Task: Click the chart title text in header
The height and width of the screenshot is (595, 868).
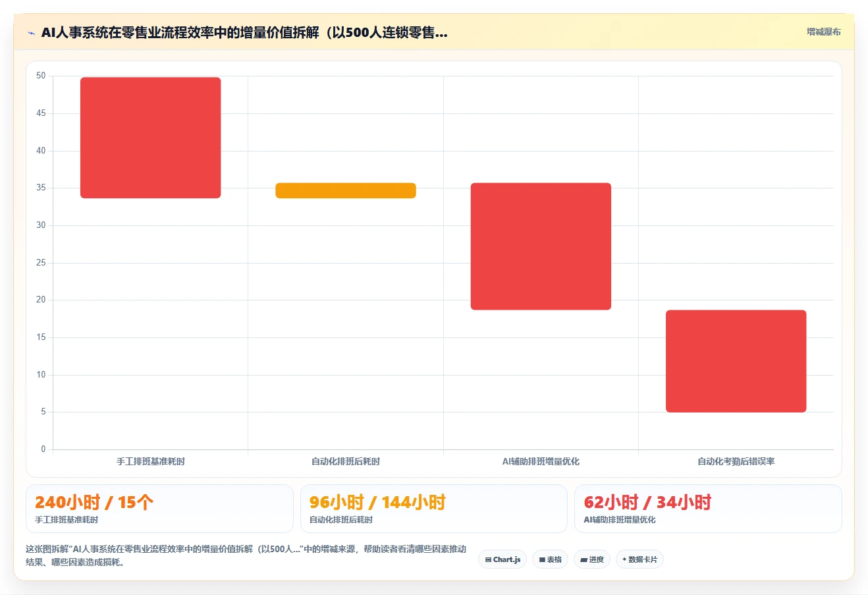Action: pyautogui.click(x=244, y=33)
